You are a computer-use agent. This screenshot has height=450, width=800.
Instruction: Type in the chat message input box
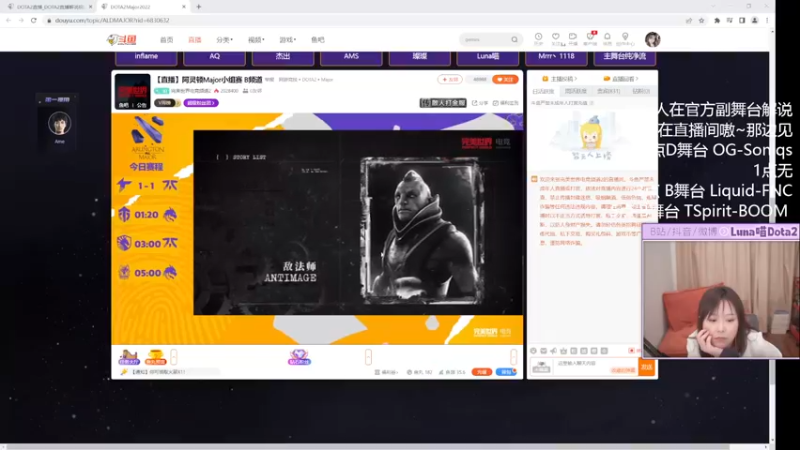pos(595,367)
